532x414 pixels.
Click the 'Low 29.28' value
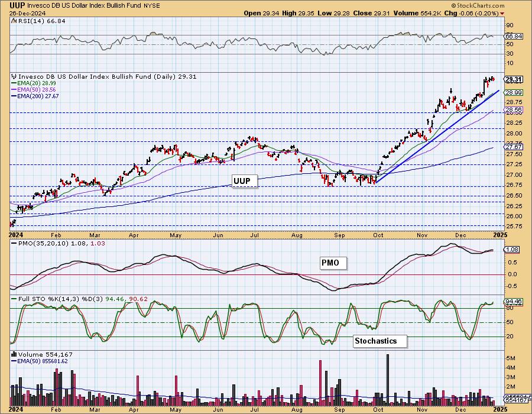pos(332,13)
